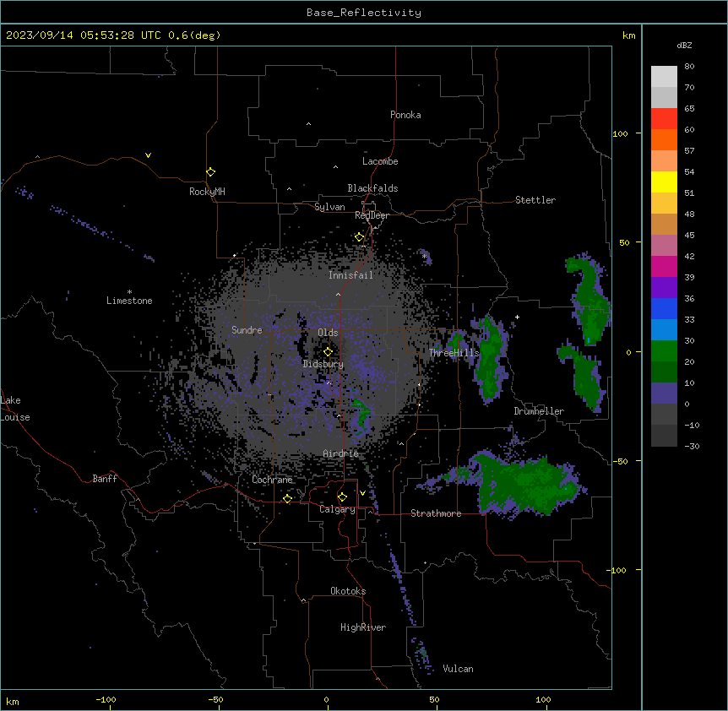Click the yellow diamond marker between Olds and Didsbury
Screen dimensions: 728x711
(328, 352)
